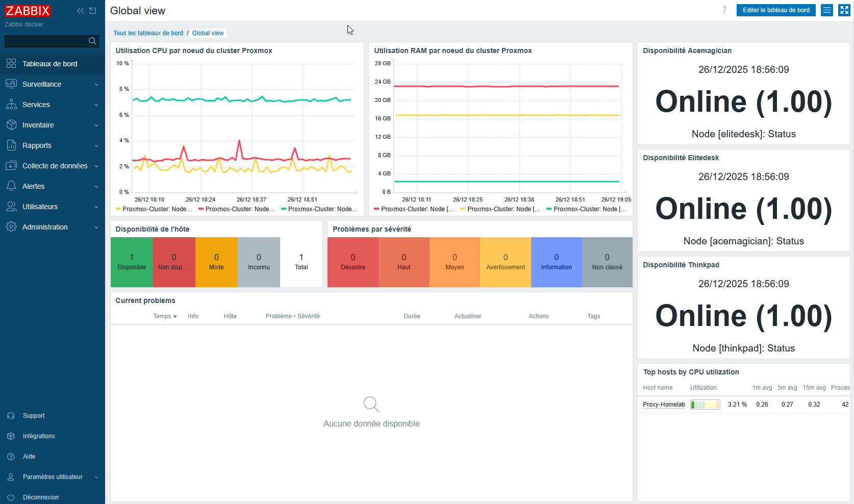Click the Global view breadcrumb tab
The image size is (854, 504).
pyautogui.click(x=208, y=33)
